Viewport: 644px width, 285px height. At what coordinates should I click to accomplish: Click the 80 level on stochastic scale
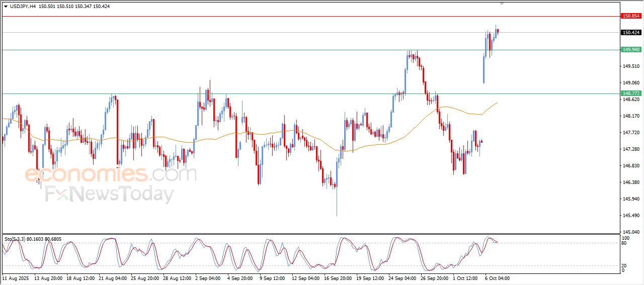click(625, 243)
